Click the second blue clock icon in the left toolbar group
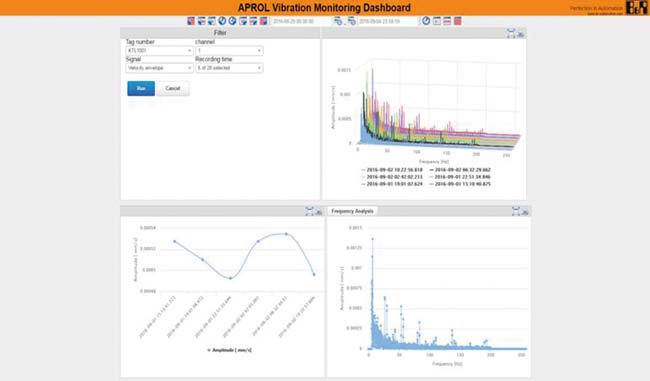Screen dimensions: 650x381 [x=232, y=21]
